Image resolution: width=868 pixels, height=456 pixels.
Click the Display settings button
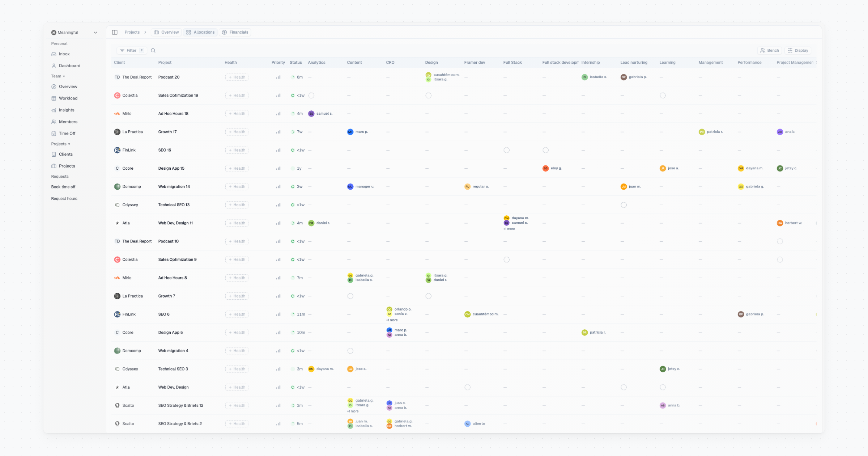point(797,51)
